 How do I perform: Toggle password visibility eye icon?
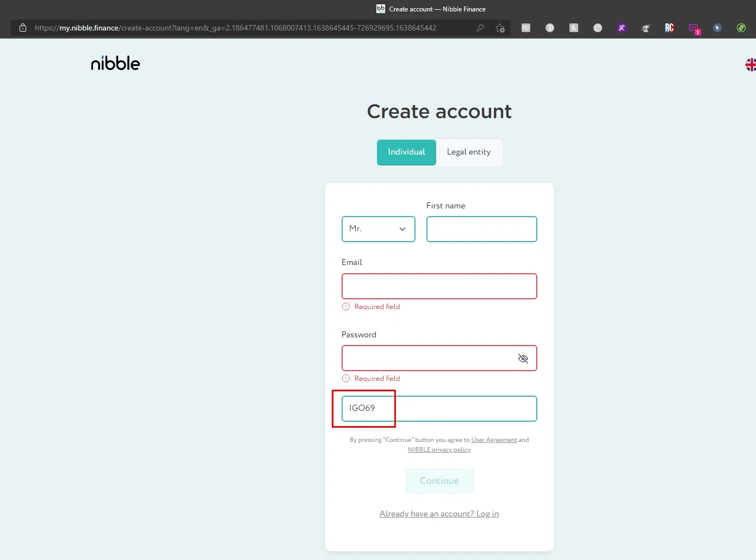tap(523, 358)
